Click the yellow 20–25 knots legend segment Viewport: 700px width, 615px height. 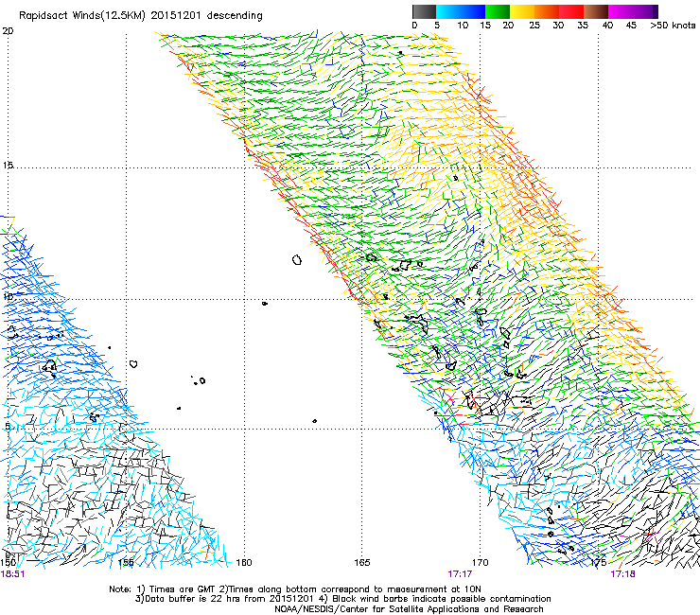522,11
